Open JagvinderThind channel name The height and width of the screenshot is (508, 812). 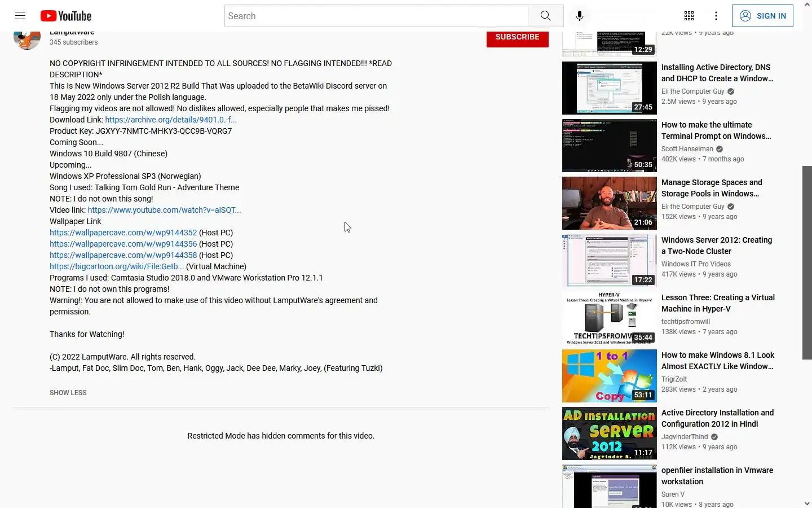[x=685, y=437]
